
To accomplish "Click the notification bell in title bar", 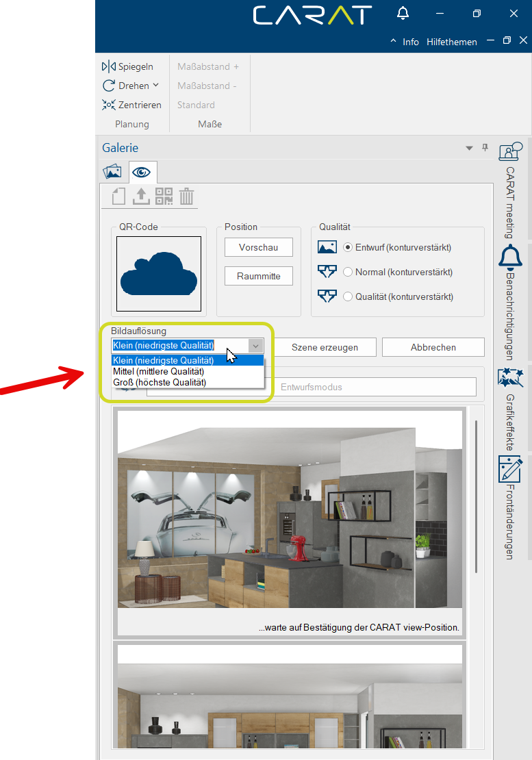I will (403, 14).
